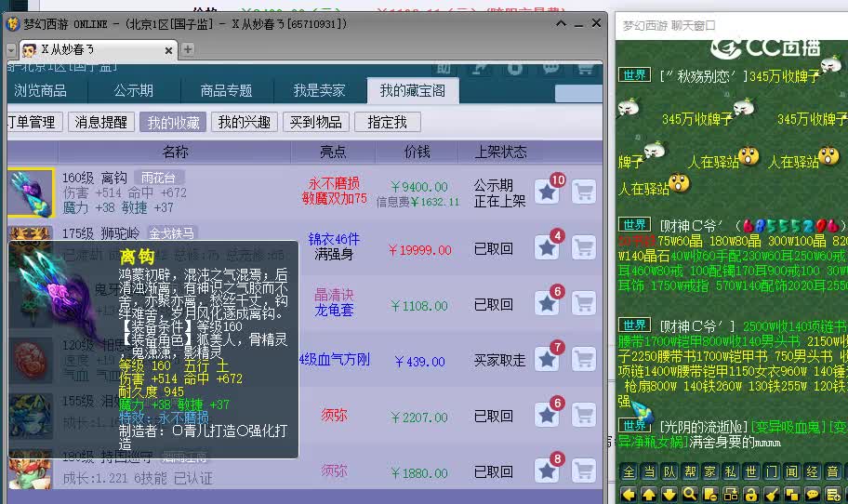The height and width of the screenshot is (504, 848).
Task: Show 我的收藏 list
Action: (173, 122)
